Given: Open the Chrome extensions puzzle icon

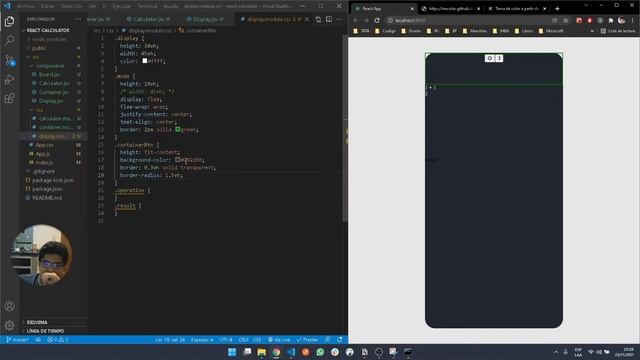Looking at the screenshot, I should click(x=611, y=20).
